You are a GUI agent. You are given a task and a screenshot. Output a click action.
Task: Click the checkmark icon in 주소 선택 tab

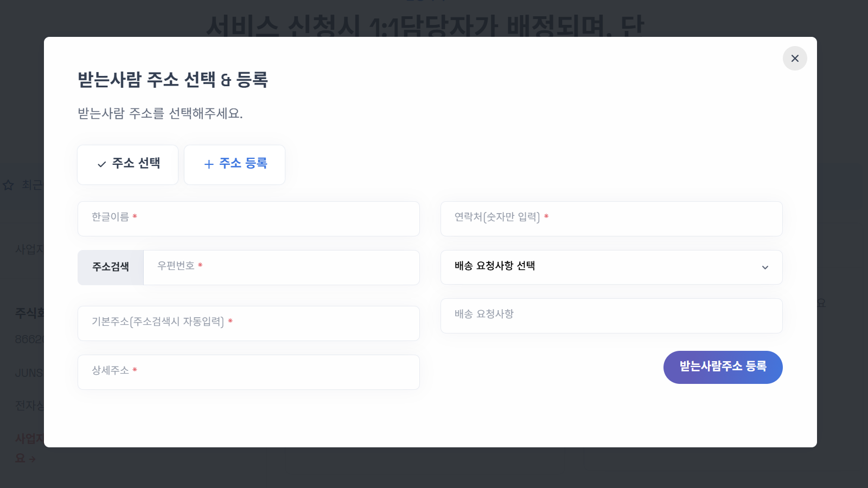click(x=100, y=164)
